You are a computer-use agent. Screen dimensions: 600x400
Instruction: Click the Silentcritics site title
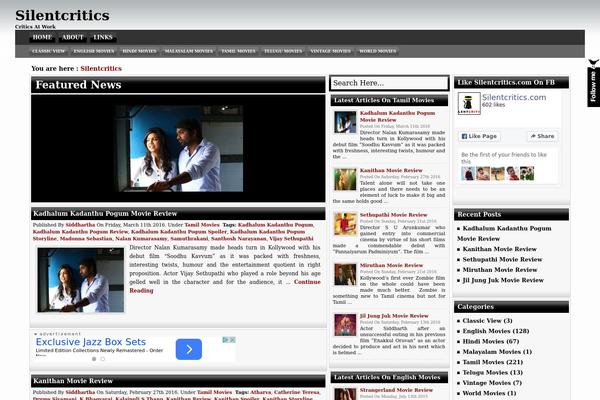(62, 16)
